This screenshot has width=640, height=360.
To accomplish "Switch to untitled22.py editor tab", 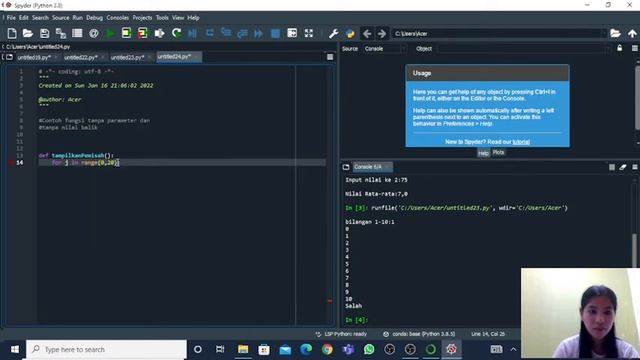I will pos(81,57).
